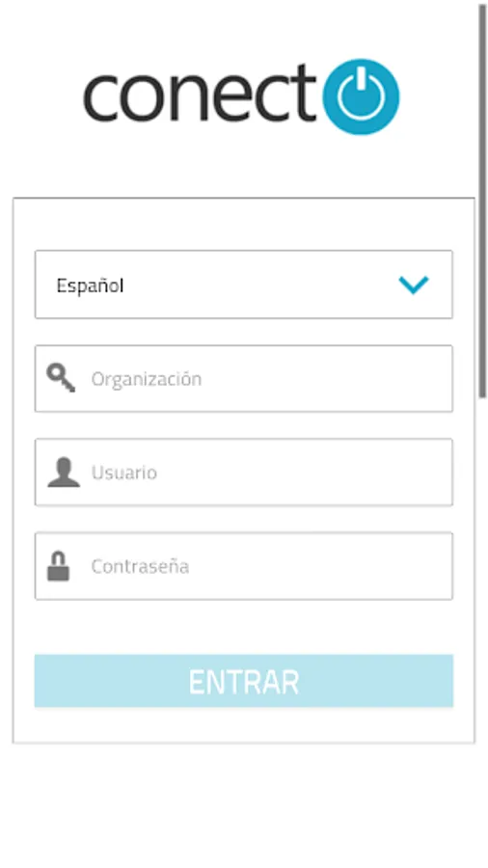Click the user silhouette icon
The width and height of the screenshot is (488, 868).
click(x=64, y=472)
